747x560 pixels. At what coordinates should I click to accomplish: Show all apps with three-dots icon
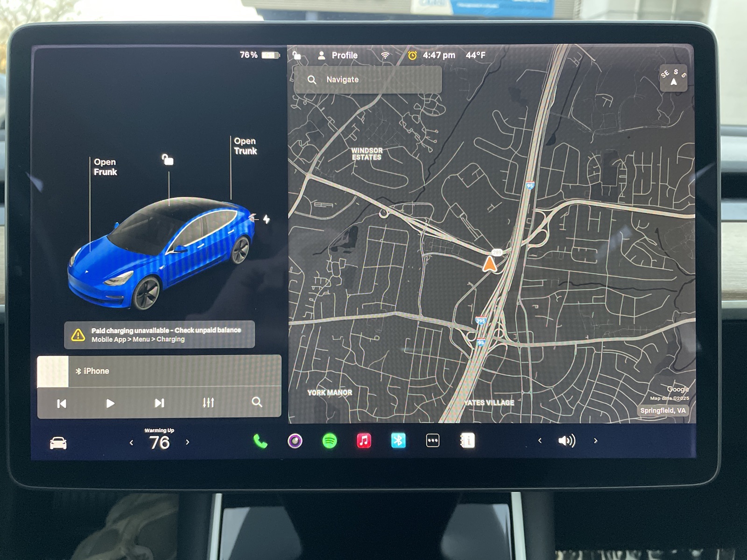point(433,441)
